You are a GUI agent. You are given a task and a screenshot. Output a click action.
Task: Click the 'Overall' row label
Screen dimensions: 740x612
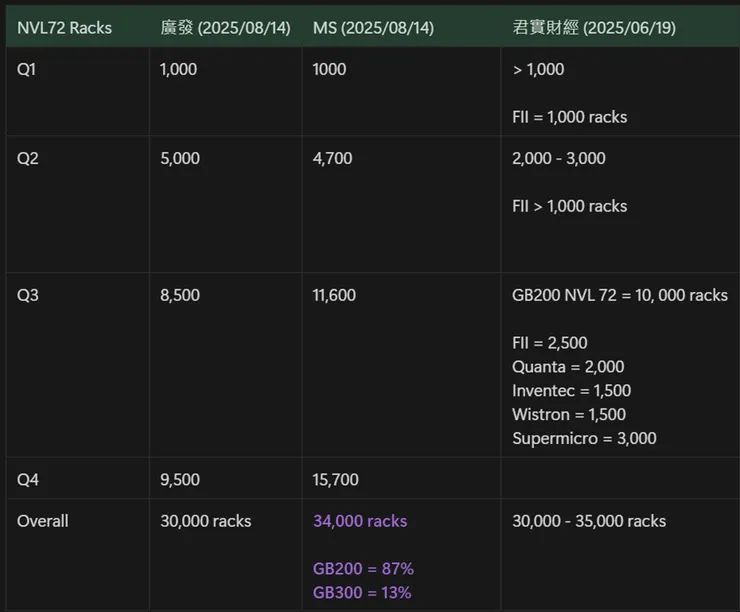(42, 521)
